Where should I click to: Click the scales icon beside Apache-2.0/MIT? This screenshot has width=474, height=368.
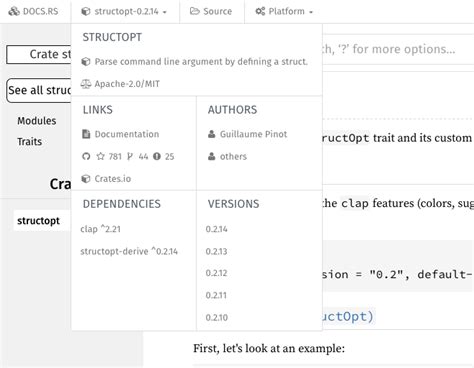pyautogui.click(x=86, y=84)
